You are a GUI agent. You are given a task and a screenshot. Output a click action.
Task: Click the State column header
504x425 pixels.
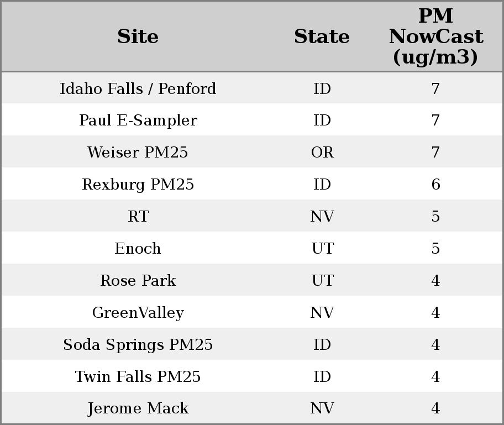pos(322,36)
